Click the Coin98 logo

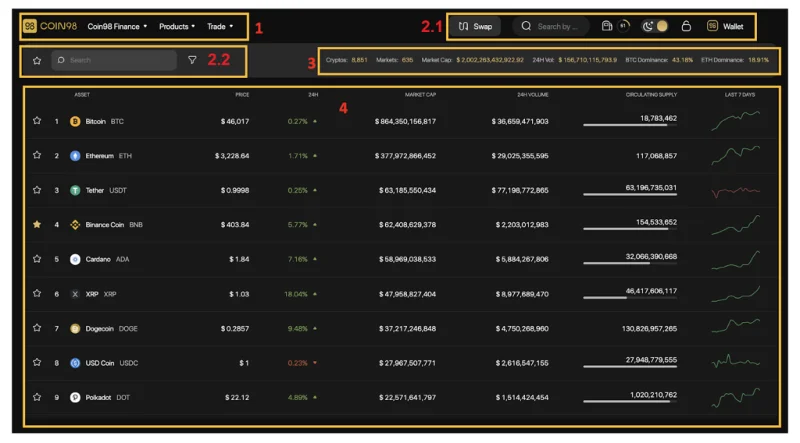[x=50, y=26]
